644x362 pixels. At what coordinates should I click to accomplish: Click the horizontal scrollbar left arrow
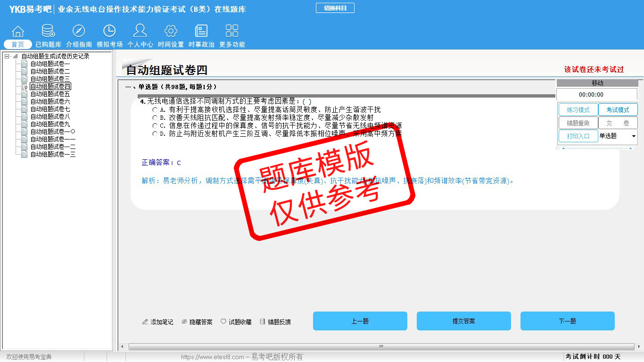coord(123,347)
